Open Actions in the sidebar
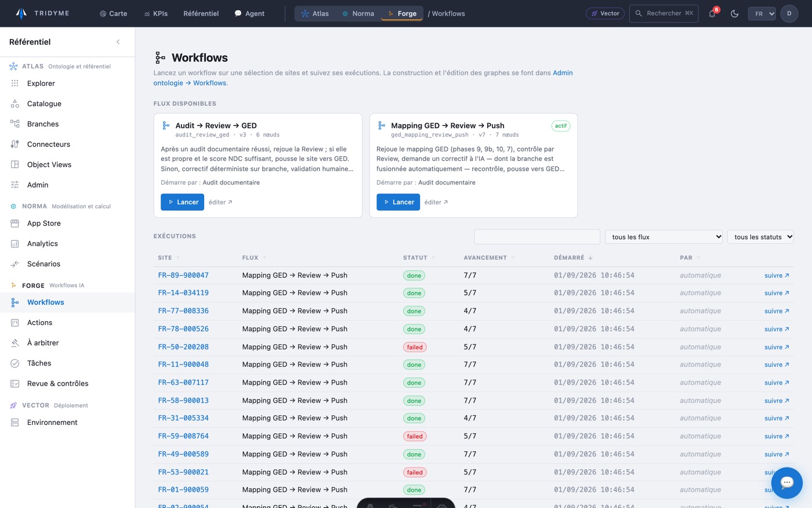 (67, 322)
